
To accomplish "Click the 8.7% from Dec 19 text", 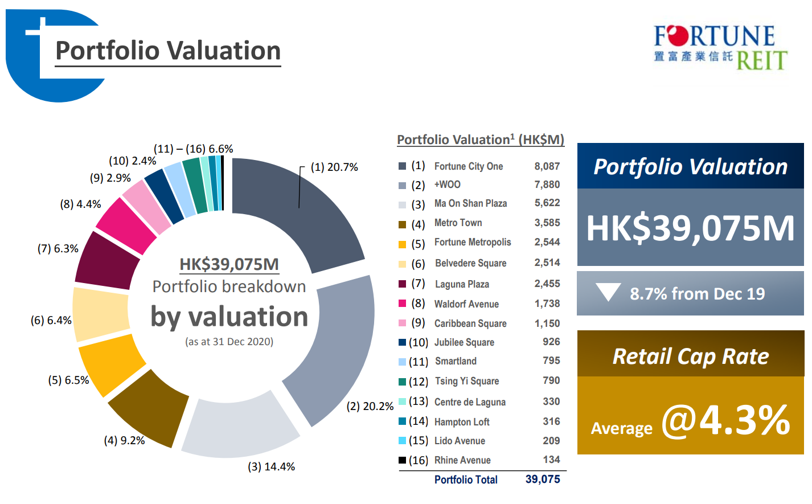I will point(697,294).
